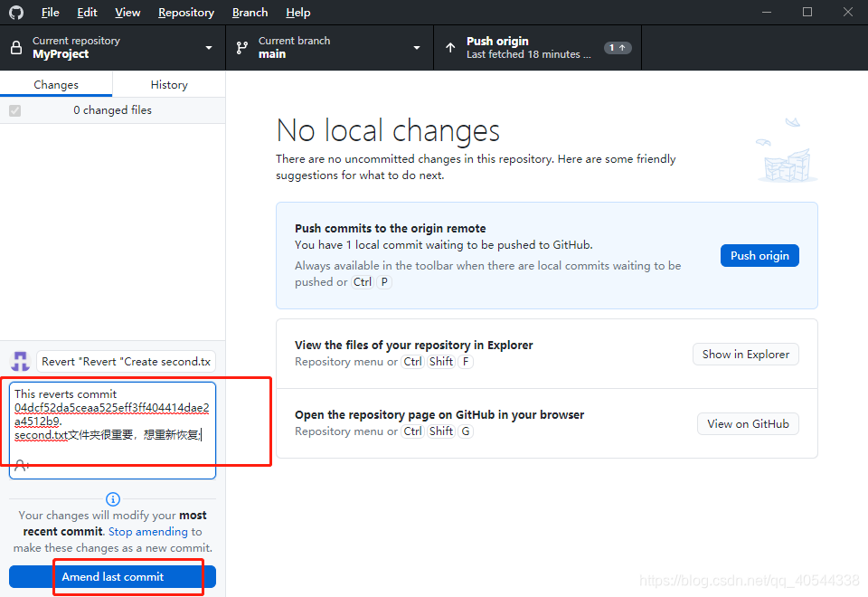Expand the Current branch dropdown
The image size is (868, 597).
click(329, 48)
